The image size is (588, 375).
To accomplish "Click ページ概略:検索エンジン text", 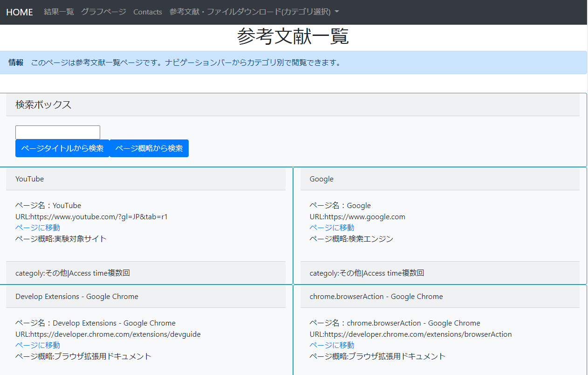I will click(351, 239).
